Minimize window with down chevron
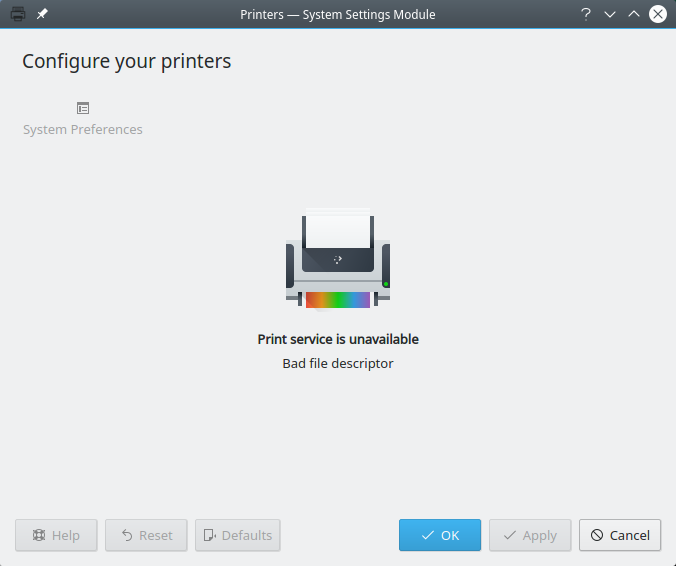The height and width of the screenshot is (566, 676). (610, 14)
